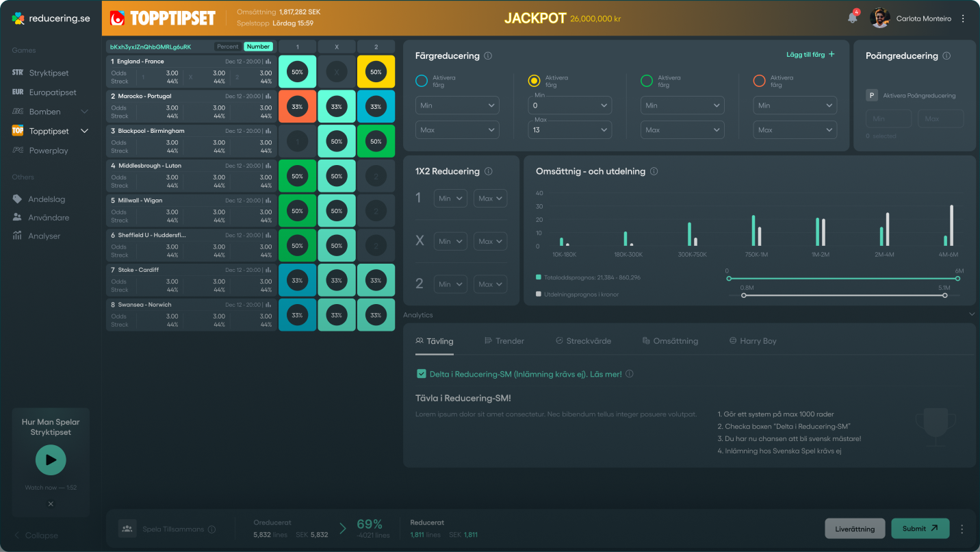The height and width of the screenshot is (552, 980).
Task: Switch odds display to Percent
Action: point(228,47)
